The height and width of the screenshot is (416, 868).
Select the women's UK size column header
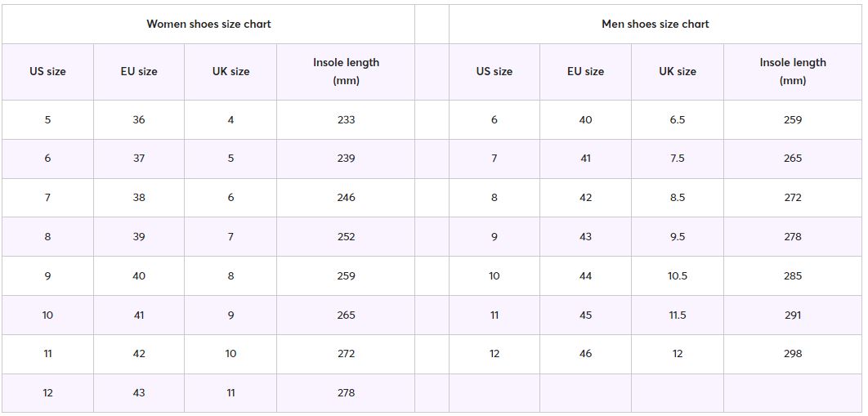coord(230,71)
